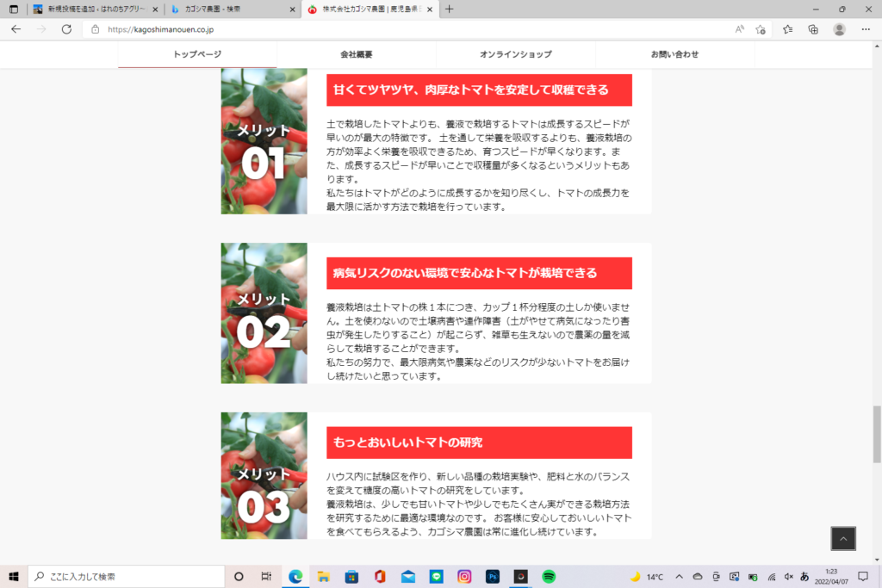The image size is (882, 588).
Task: Open the Mail app from taskbar
Action: click(x=407, y=576)
